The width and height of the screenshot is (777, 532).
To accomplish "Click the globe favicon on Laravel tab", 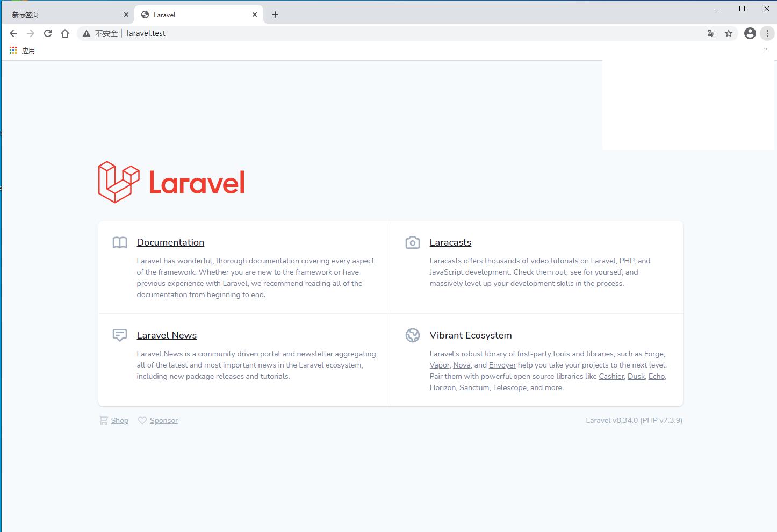I will click(x=145, y=15).
